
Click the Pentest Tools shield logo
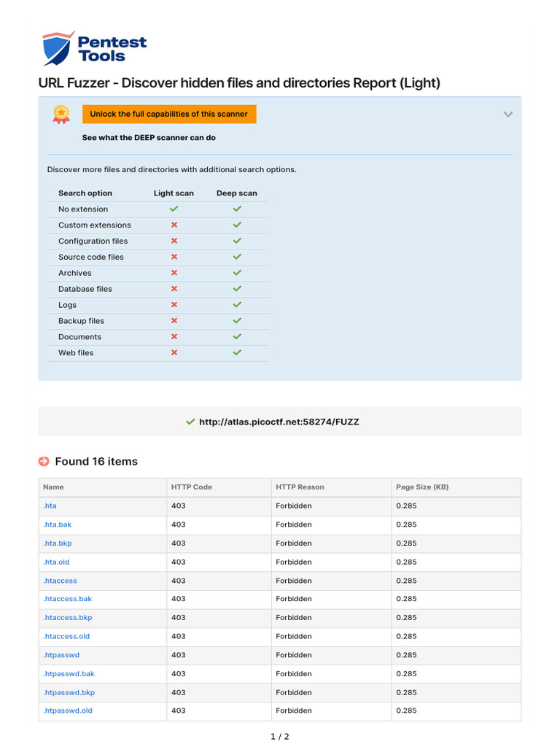(58, 49)
